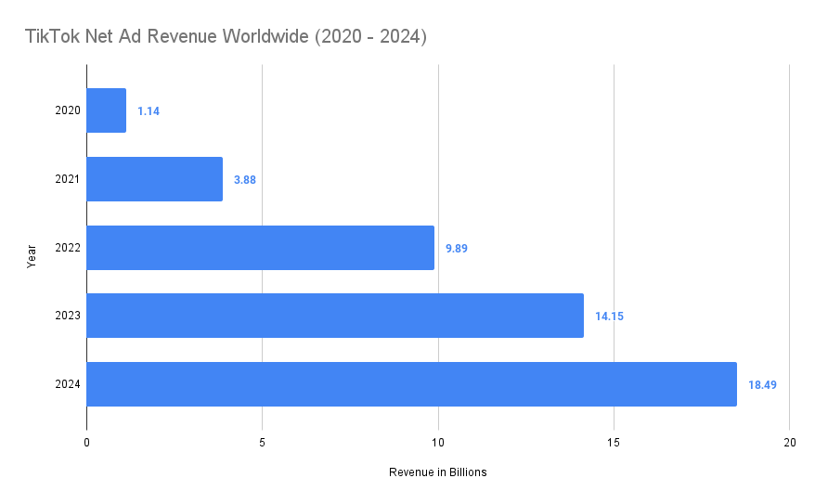Click the 9.89 data label
Image resolution: width=815 pixels, height=504 pixels.
(457, 248)
